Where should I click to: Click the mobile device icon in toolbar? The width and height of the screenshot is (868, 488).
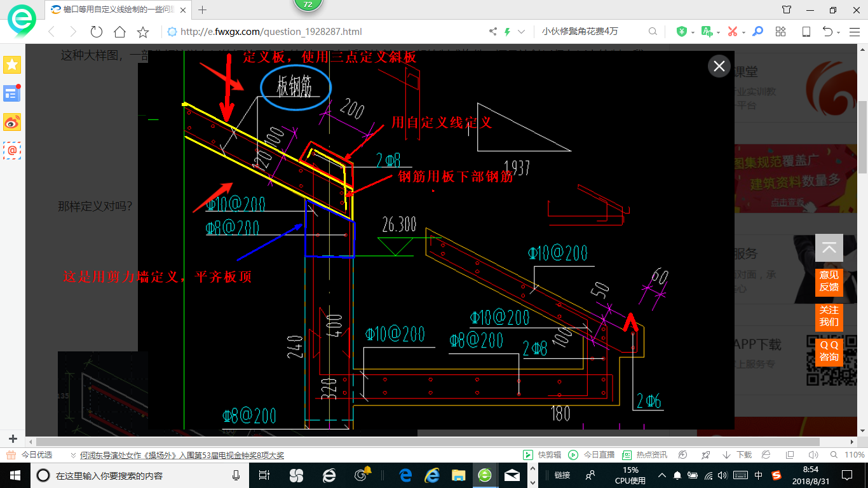806,32
